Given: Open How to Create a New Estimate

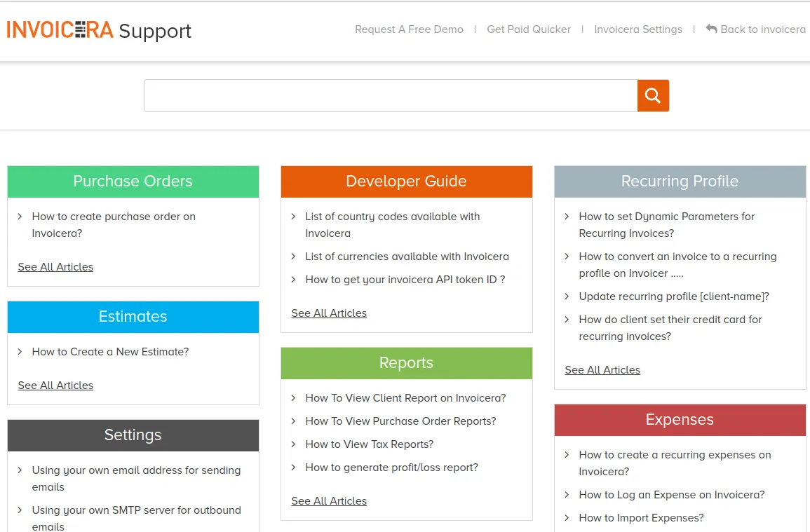Looking at the screenshot, I should coord(111,352).
